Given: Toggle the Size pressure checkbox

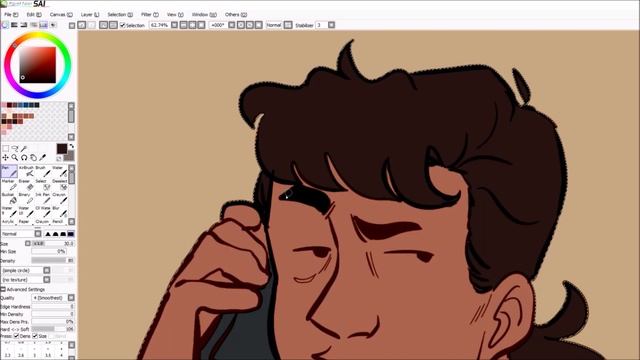Looking at the screenshot, I should (35, 336).
